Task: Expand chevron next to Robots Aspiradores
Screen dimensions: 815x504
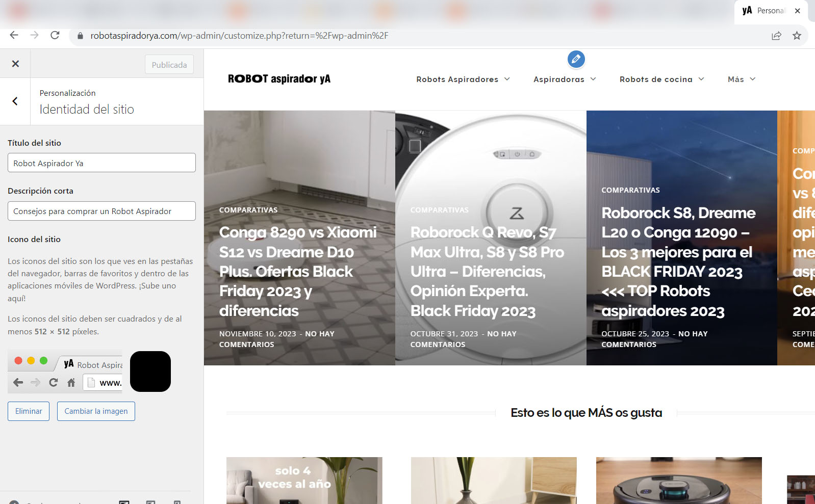Action: point(507,79)
